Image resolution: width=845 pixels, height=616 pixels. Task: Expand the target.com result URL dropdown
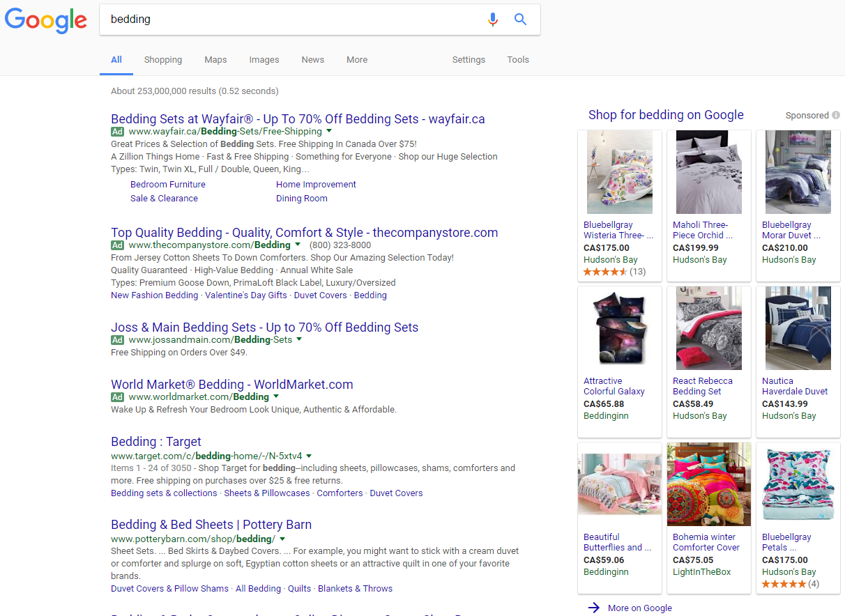[x=309, y=456]
